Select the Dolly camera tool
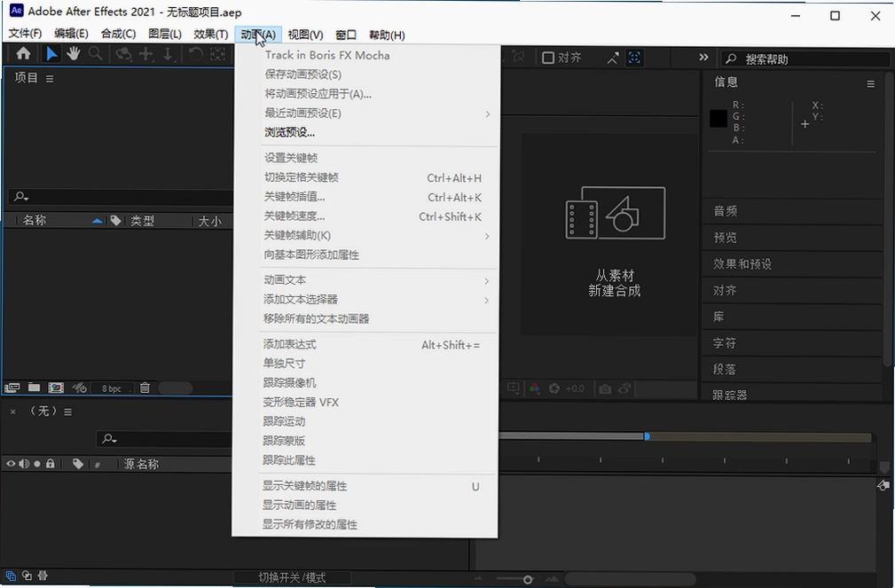This screenshot has width=895, height=588. [x=168, y=54]
